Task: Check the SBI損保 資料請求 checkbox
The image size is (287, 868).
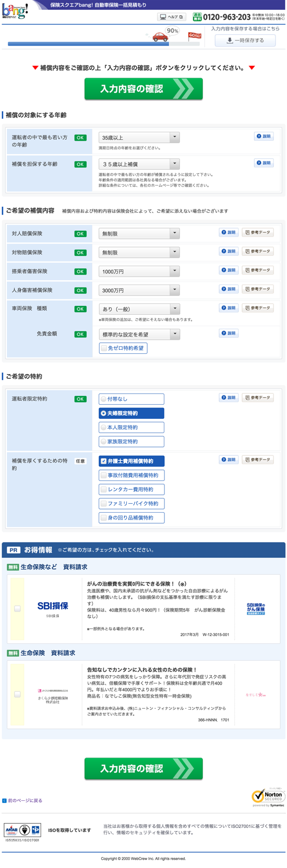Action: coord(17,609)
